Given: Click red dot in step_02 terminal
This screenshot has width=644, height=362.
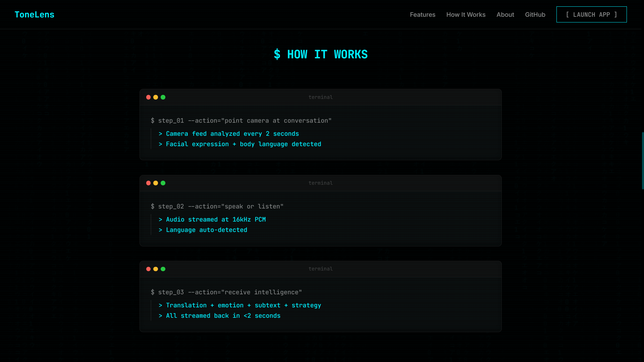Looking at the screenshot, I should (148, 183).
